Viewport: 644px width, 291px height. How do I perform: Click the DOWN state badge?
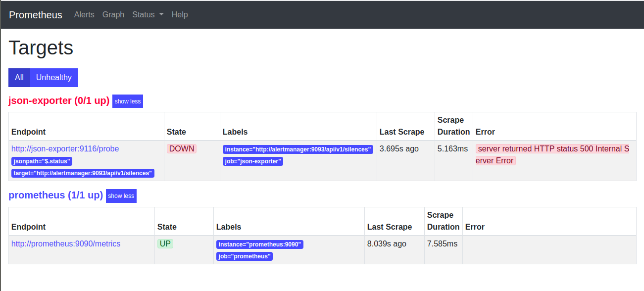tap(181, 148)
